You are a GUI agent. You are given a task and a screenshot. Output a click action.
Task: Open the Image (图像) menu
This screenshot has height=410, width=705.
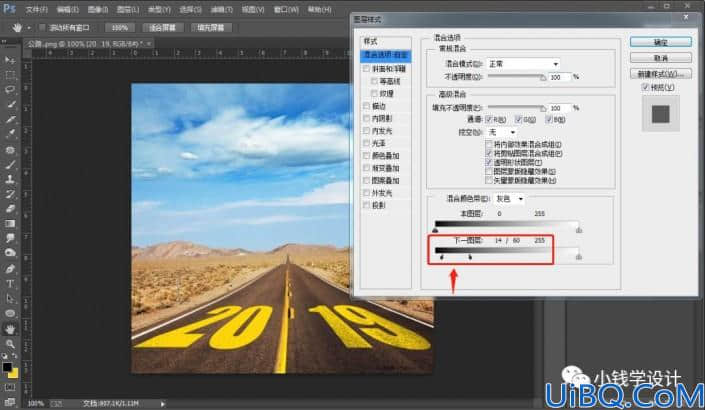98,9
